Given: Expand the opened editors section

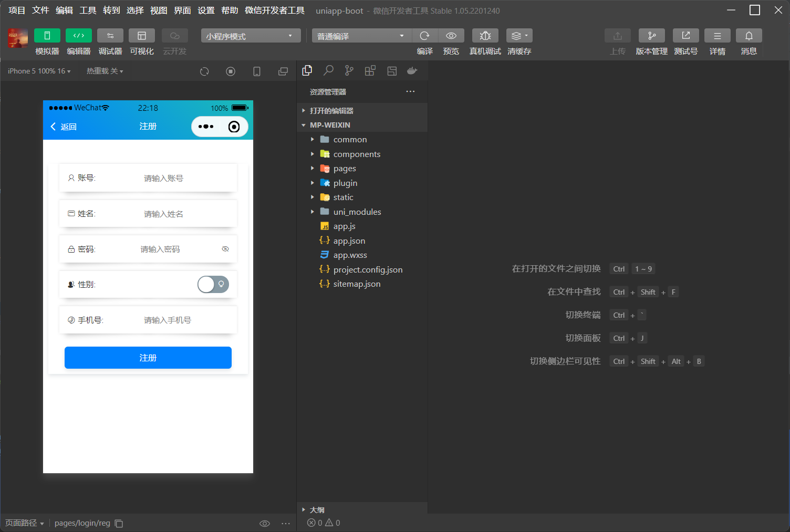Looking at the screenshot, I should click(362, 111).
